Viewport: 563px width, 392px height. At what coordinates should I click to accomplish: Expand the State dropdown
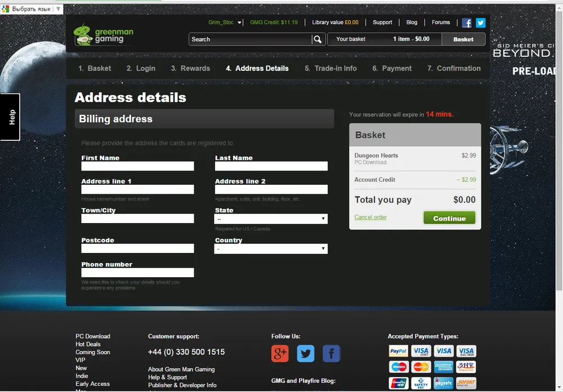tap(271, 219)
